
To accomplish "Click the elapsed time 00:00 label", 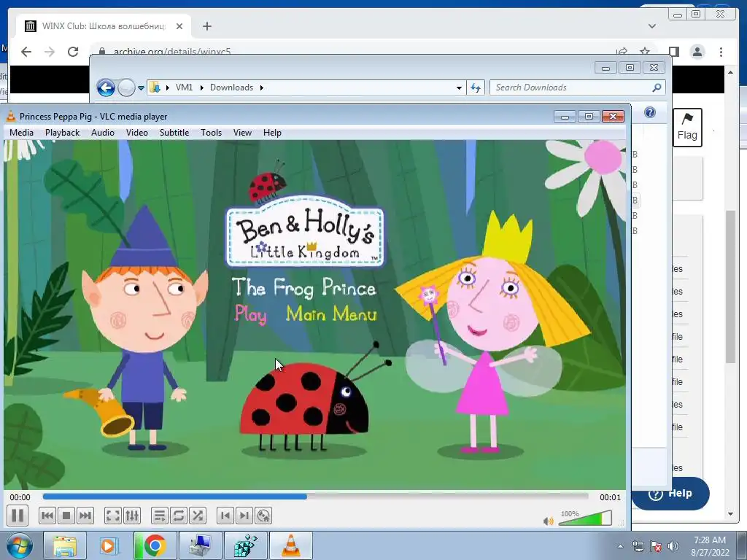I will pyautogui.click(x=20, y=497).
